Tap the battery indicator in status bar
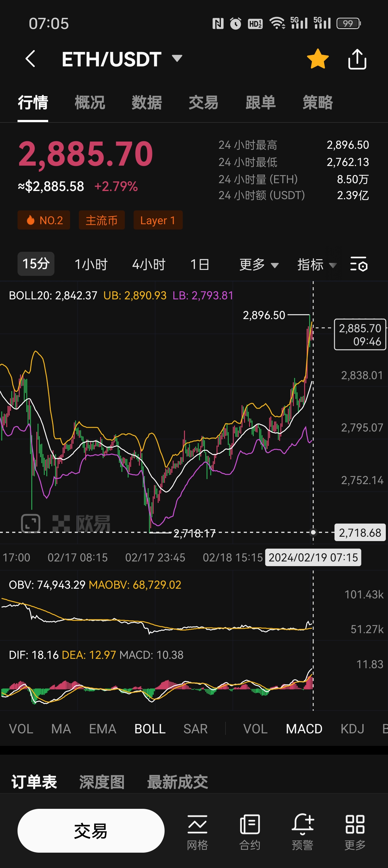Image resolution: width=388 pixels, height=868 pixels. point(349,23)
